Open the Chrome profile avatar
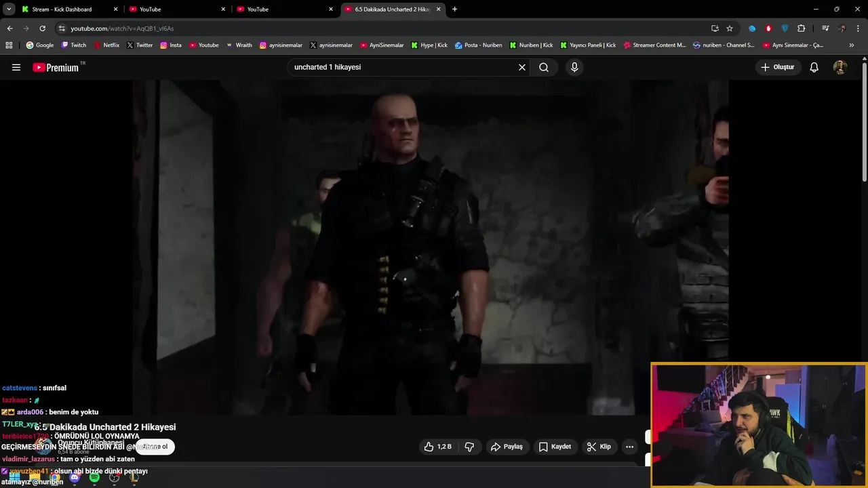The image size is (868, 488). (x=842, y=28)
